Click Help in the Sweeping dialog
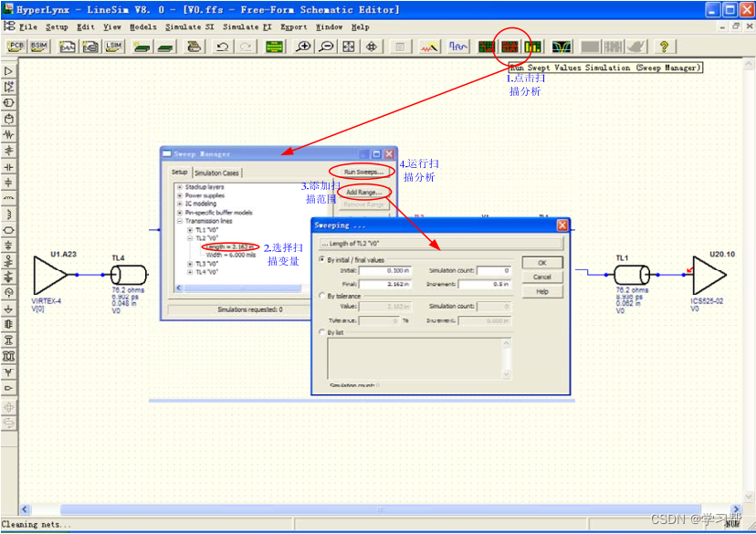The image size is (756, 534). [x=542, y=291]
